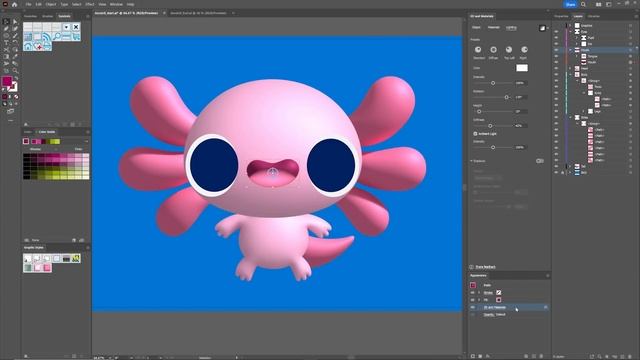
Task: Select the Zoom tool magnifier
Action: (x=15, y=70)
